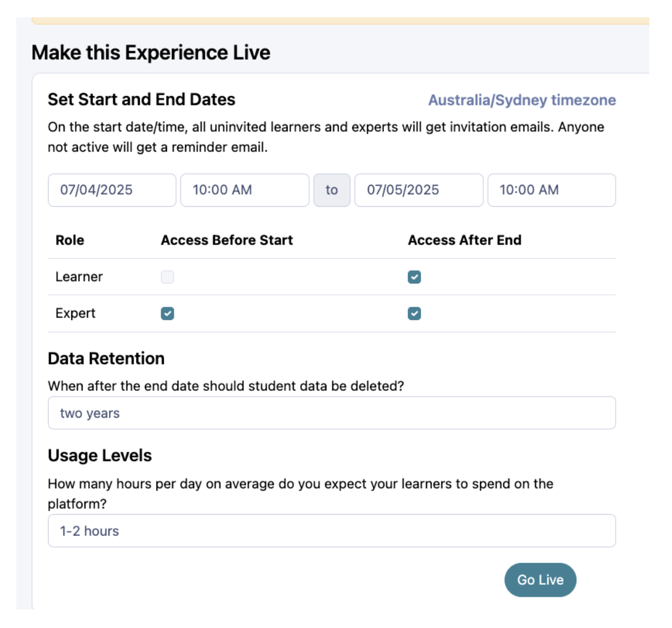Click the start date field 07/04/2025
Screen dimensions: 672x628
click(x=112, y=190)
